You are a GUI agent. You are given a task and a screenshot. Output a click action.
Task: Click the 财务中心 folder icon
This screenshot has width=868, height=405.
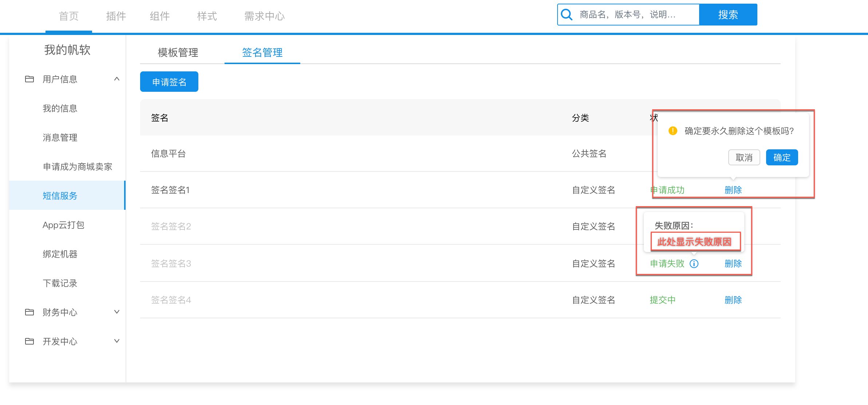pos(29,312)
